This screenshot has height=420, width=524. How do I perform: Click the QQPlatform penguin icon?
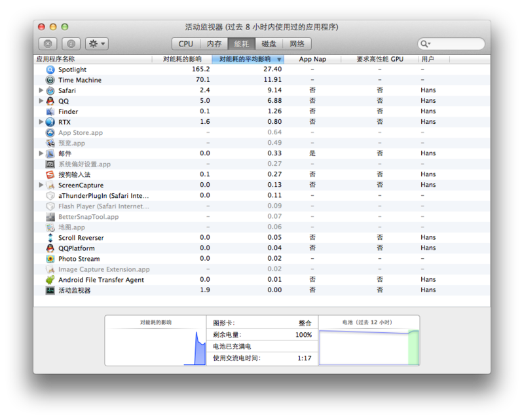coord(50,248)
